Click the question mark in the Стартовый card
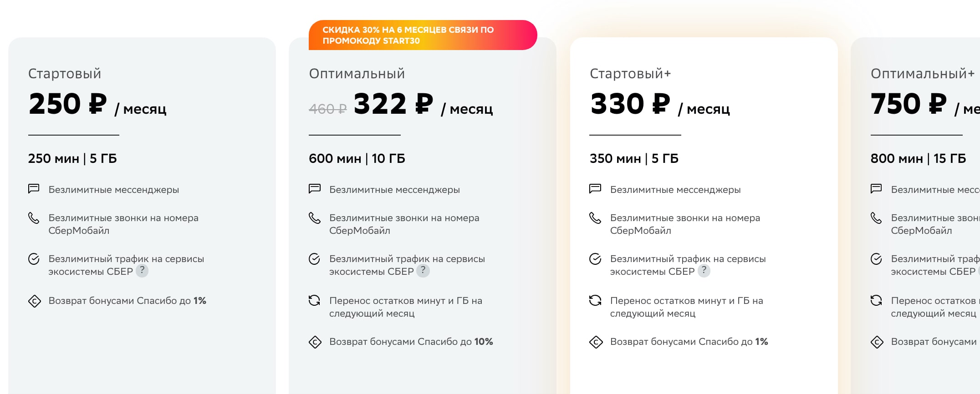The image size is (980, 394). 142,271
